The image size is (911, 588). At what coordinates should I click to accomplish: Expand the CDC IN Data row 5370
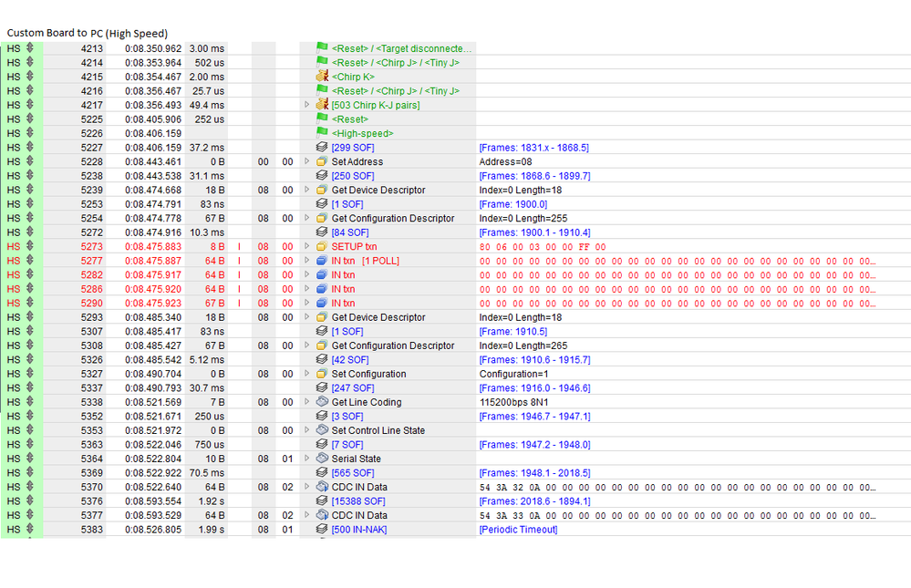(306, 486)
